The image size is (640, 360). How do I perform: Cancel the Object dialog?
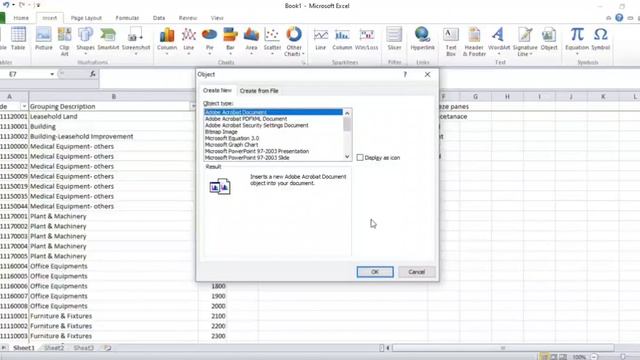tap(416, 272)
